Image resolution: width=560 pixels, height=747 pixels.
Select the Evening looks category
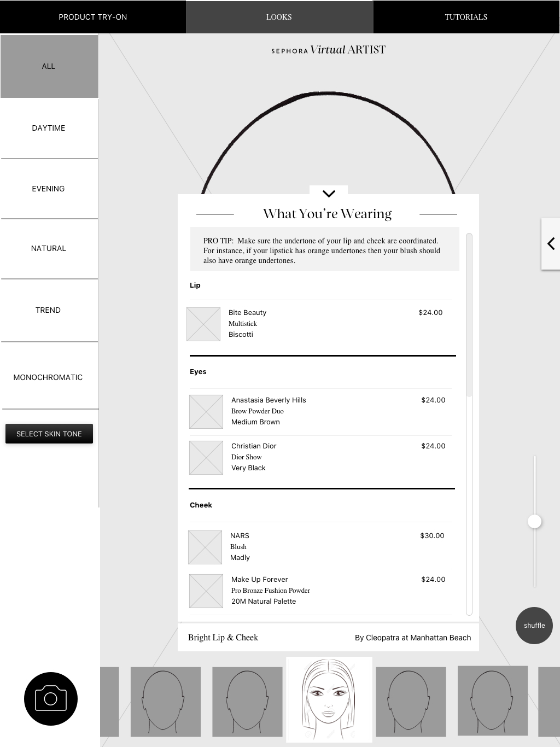[x=49, y=189]
